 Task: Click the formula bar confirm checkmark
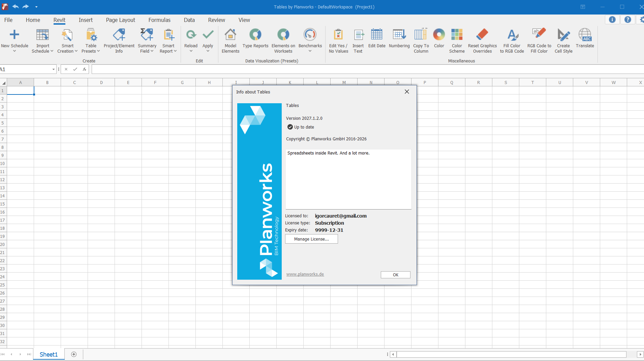pos(75,70)
